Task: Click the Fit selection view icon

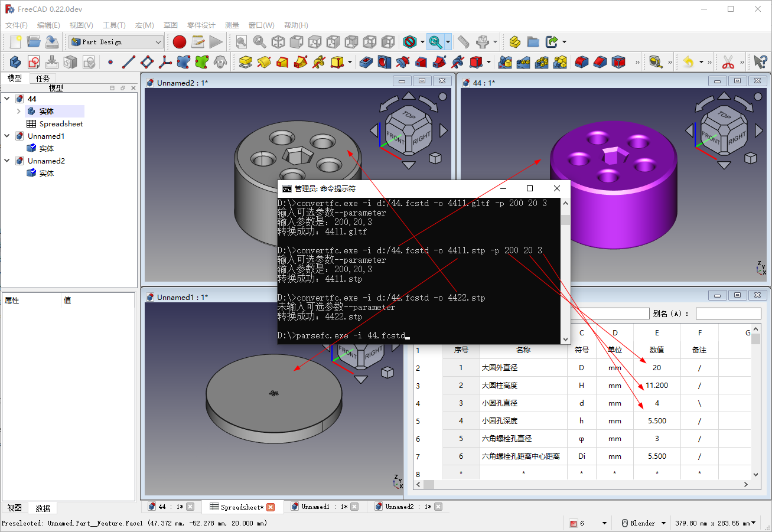Action: (259, 41)
